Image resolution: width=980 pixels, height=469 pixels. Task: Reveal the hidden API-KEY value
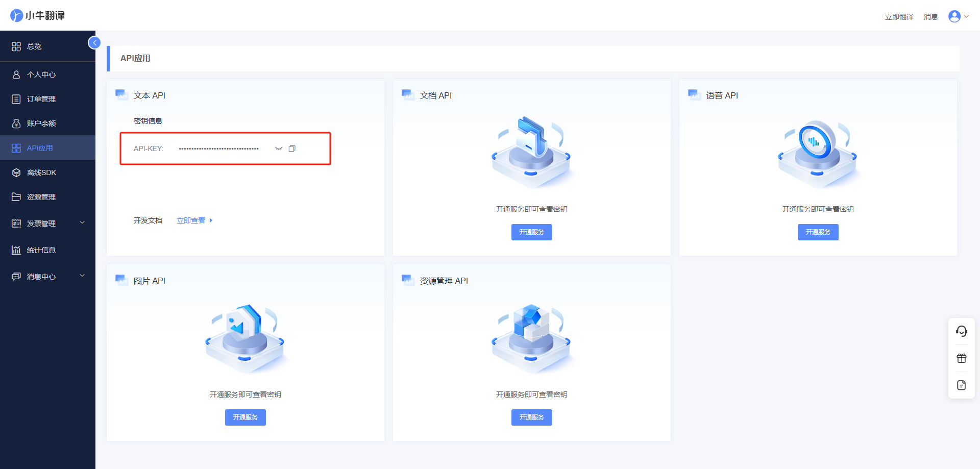[x=278, y=148]
